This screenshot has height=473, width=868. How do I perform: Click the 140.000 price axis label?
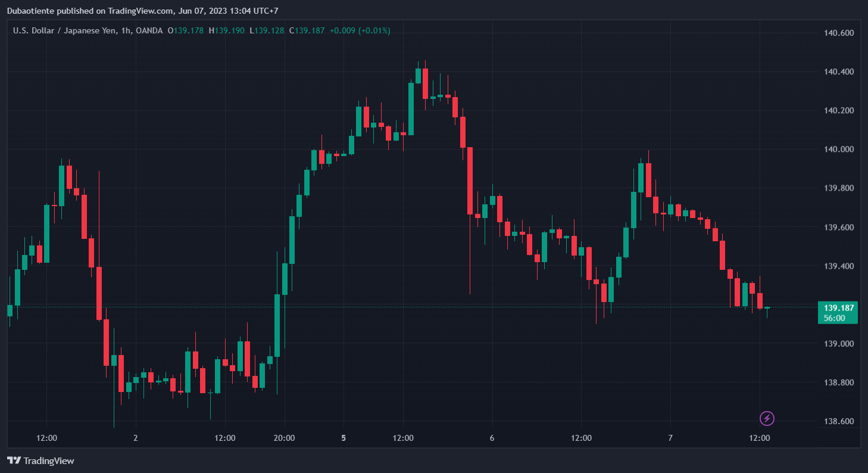pos(839,150)
